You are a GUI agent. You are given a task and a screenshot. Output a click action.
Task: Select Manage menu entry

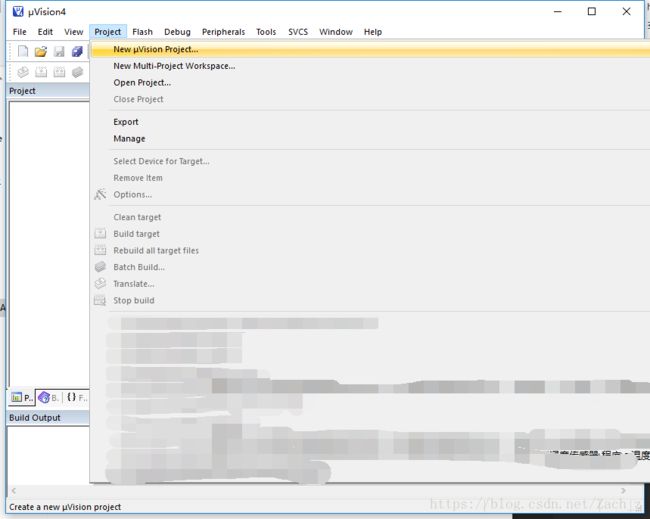pos(370,138)
